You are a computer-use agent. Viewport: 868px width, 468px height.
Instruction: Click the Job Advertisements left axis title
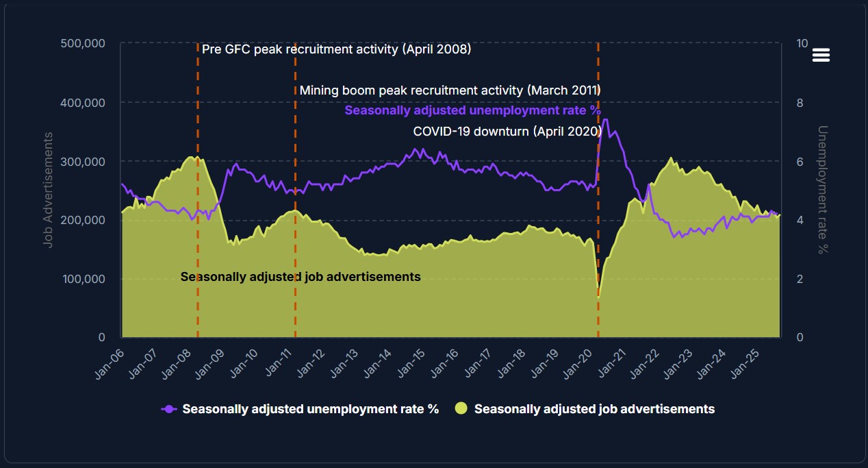49,190
